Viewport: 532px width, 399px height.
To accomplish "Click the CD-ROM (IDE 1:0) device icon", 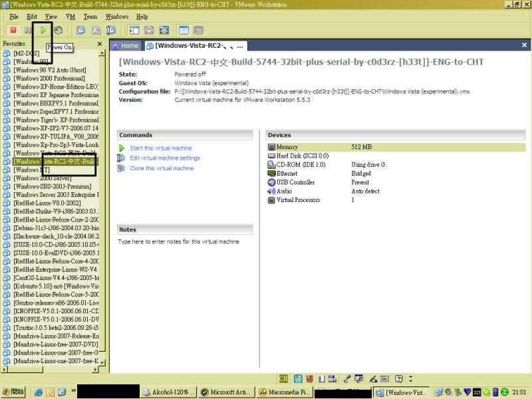I will point(271,164).
